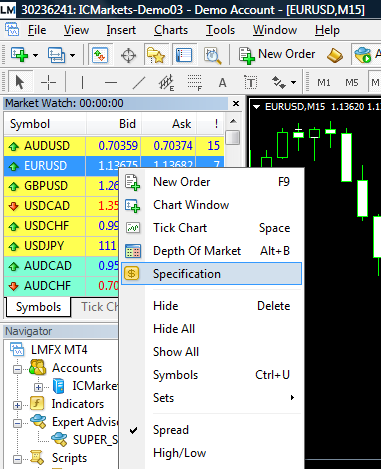Toggle the Navigator folder-star icon
The height and width of the screenshot is (469, 381).
click(x=155, y=55)
